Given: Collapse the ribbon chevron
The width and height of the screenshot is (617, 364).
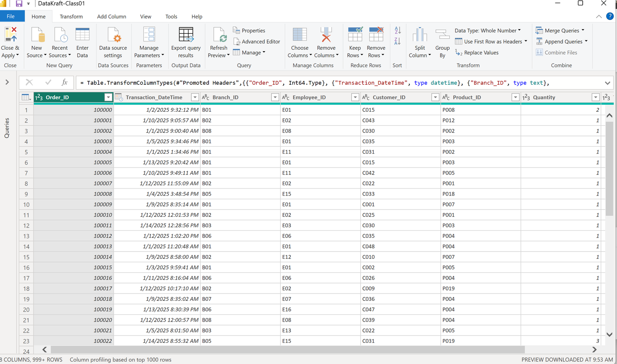Looking at the screenshot, I should pyautogui.click(x=598, y=16).
